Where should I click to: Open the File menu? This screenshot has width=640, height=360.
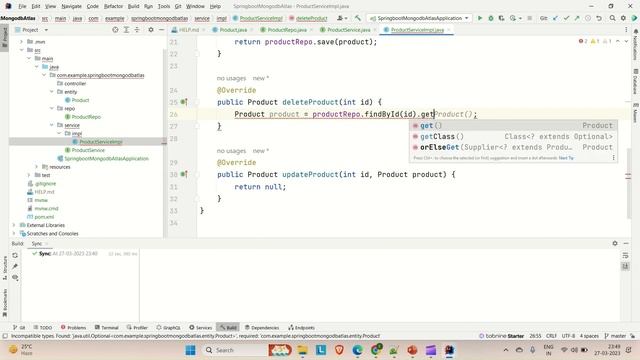[22, 6]
